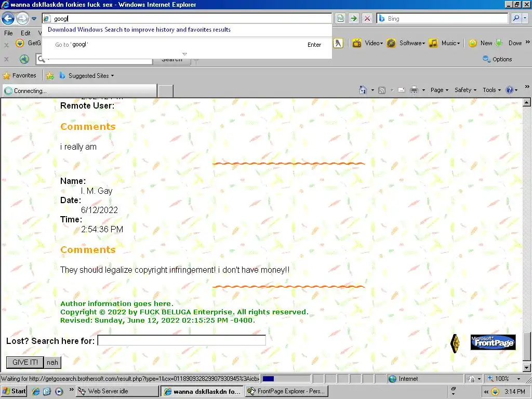The height and width of the screenshot is (399, 532).
Task: Click Internet Explorer quick launch icon
Action: [36, 391]
